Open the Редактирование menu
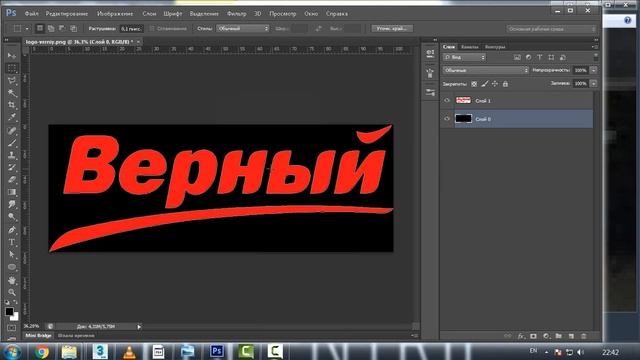Image resolution: width=640 pixels, height=360 pixels. [x=67, y=13]
